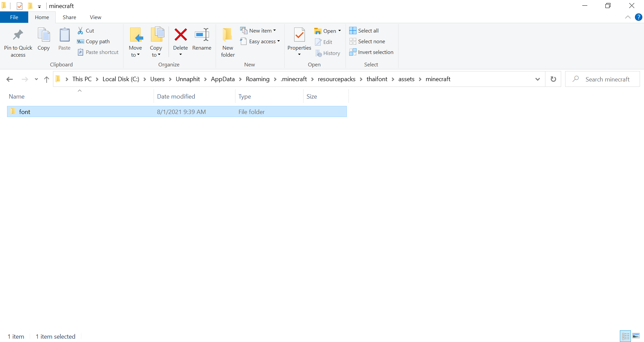Viewport: 644px width, 342px height.
Task: Navigate to thaifont breadcrumb
Action: [x=377, y=79]
